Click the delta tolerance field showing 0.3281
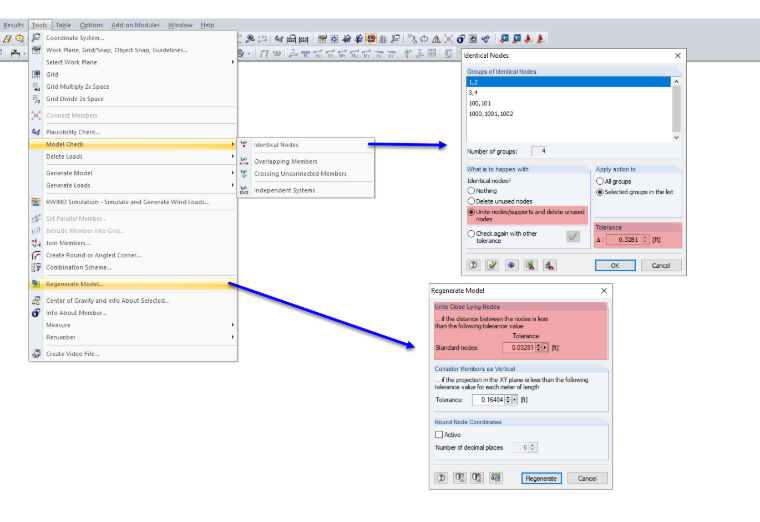The width and height of the screenshot is (760, 522). click(x=624, y=240)
